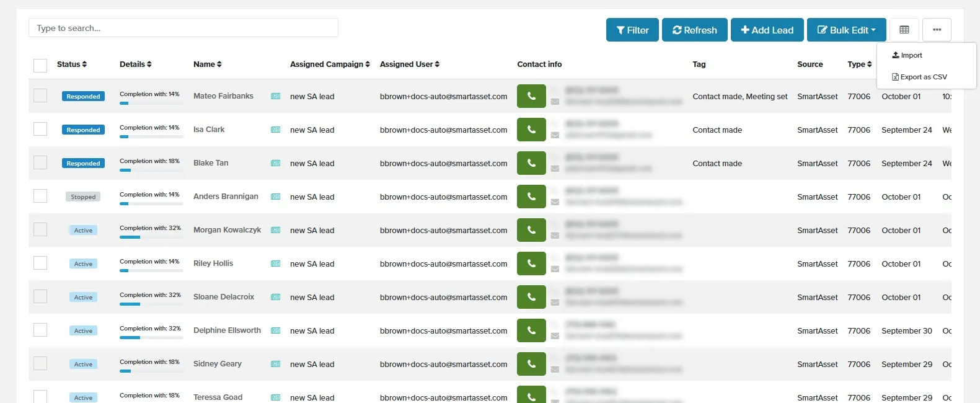Open contact card icon for Morgan Kowalczyk
This screenshot has width=980, height=403.
click(x=276, y=230)
